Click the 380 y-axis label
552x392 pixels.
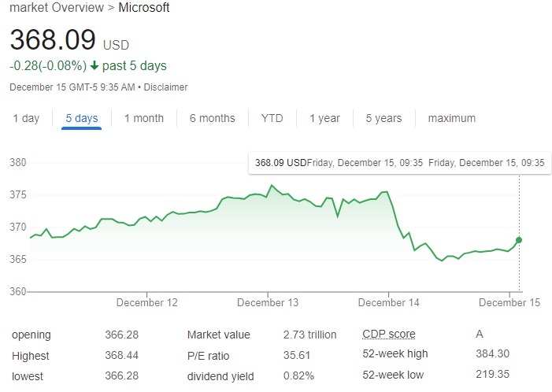[x=18, y=163]
